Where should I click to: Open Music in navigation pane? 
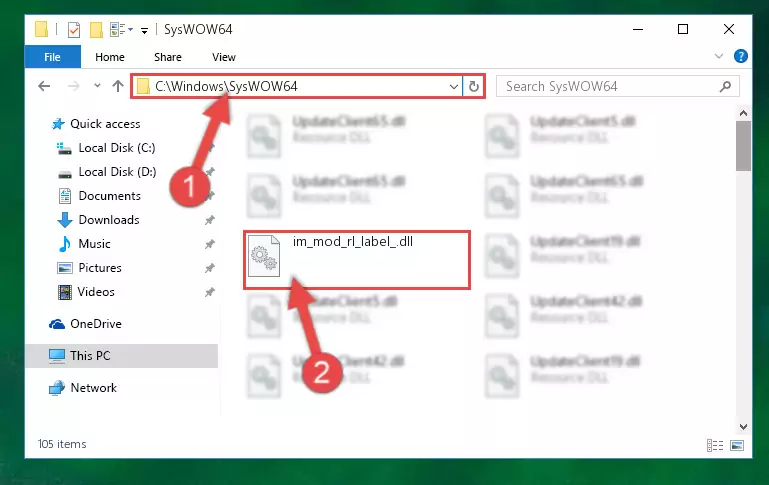94,244
